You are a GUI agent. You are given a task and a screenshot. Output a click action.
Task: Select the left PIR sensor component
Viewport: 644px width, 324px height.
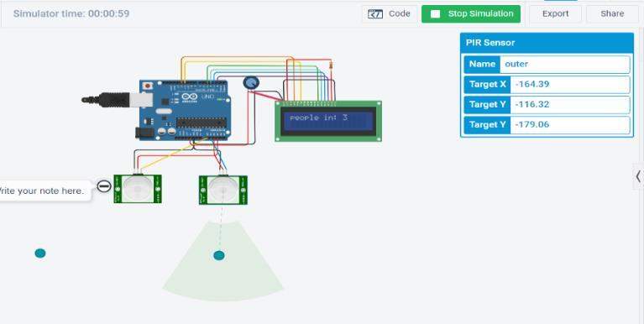pos(138,189)
